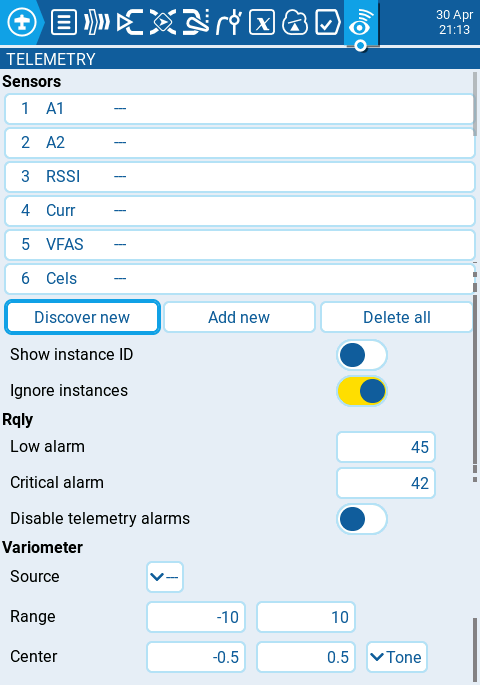This screenshot has height=685, width=480.
Task: Open the Flight modes waves icon
Action: pyautogui.click(x=97, y=22)
